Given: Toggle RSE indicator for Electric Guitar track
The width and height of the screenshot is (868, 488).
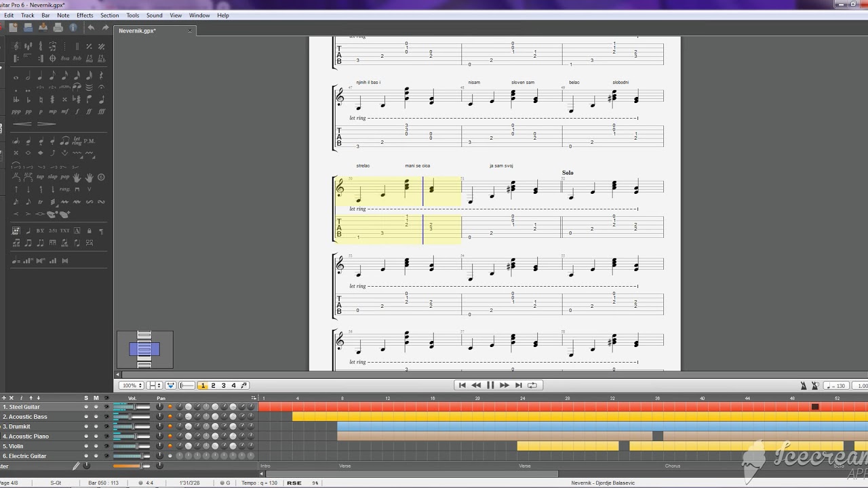Looking at the screenshot, I should (170, 456).
